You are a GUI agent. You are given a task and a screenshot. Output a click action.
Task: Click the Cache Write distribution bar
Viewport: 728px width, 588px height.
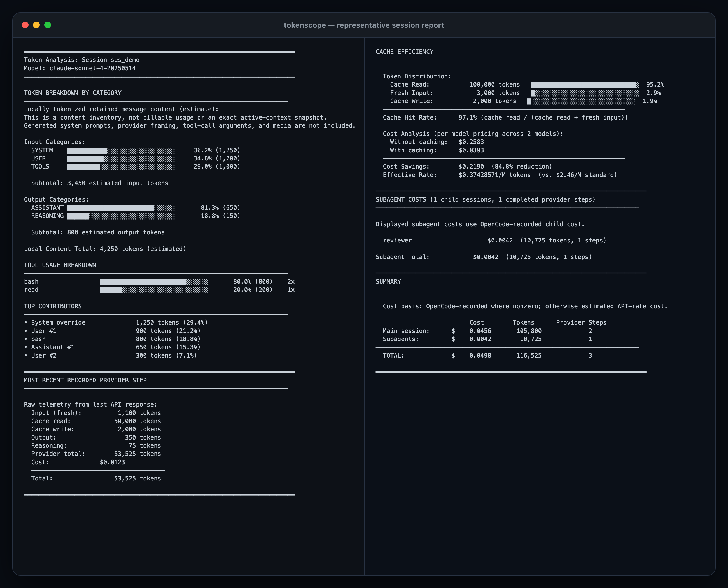[x=581, y=101]
